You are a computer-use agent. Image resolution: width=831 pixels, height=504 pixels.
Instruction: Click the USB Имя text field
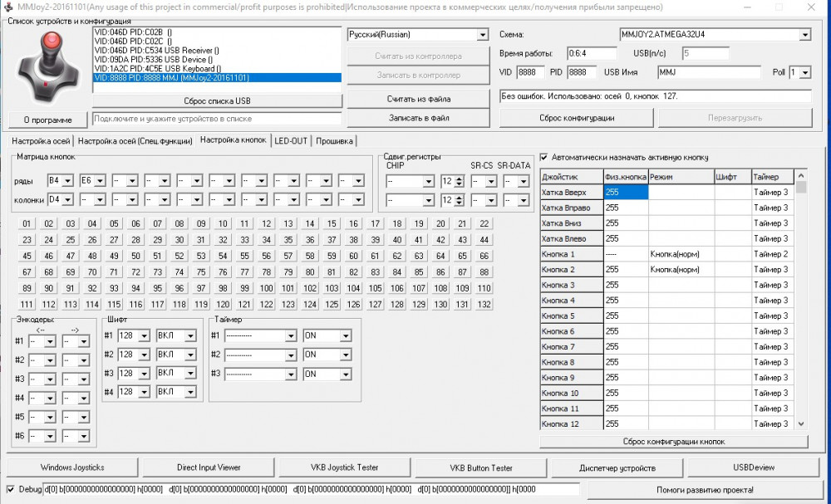(x=709, y=72)
